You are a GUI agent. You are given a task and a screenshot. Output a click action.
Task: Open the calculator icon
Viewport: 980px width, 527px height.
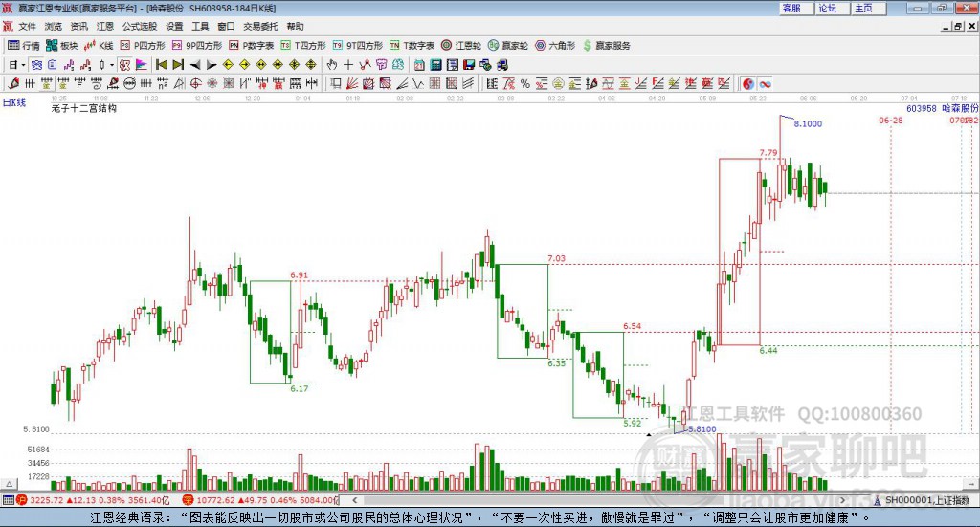coord(436,65)
